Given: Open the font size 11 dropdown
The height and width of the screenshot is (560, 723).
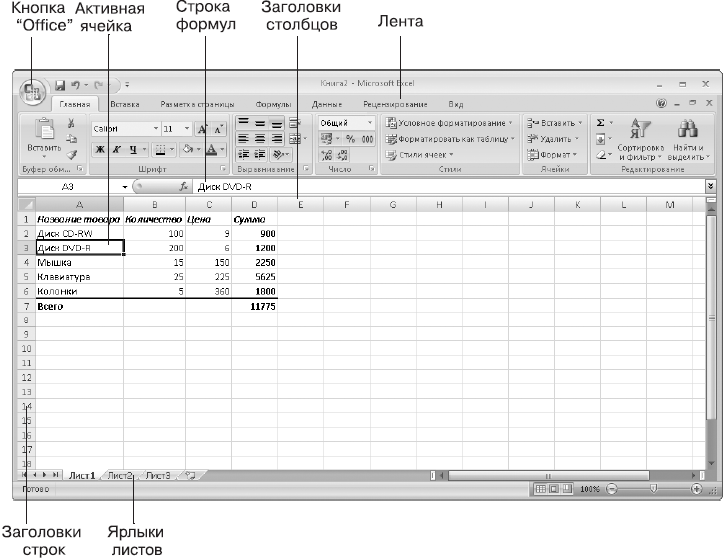Looking at the screenshot, I should pos(187,129).
